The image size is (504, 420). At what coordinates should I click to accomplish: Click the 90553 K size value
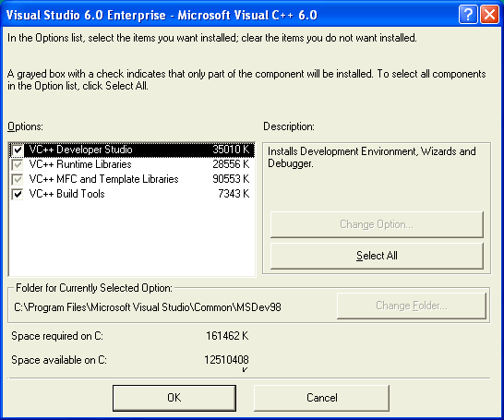(x=231, y=179)
